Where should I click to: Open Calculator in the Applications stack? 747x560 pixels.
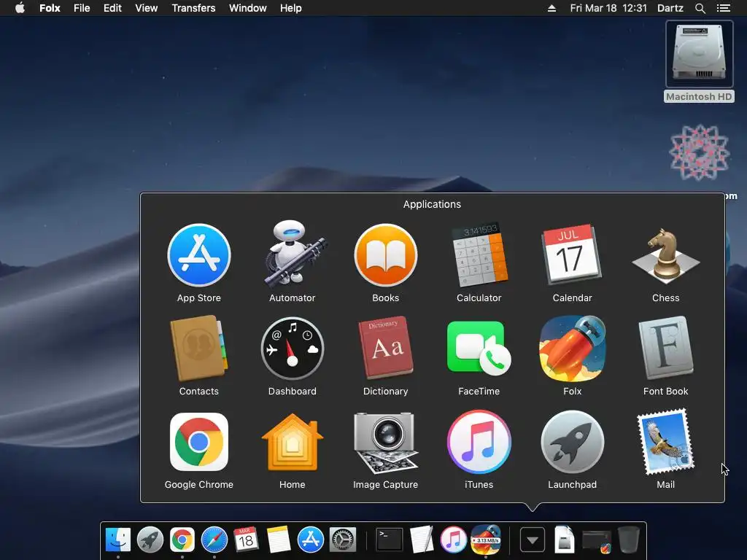pyautogui.click(x=479, y=255)
